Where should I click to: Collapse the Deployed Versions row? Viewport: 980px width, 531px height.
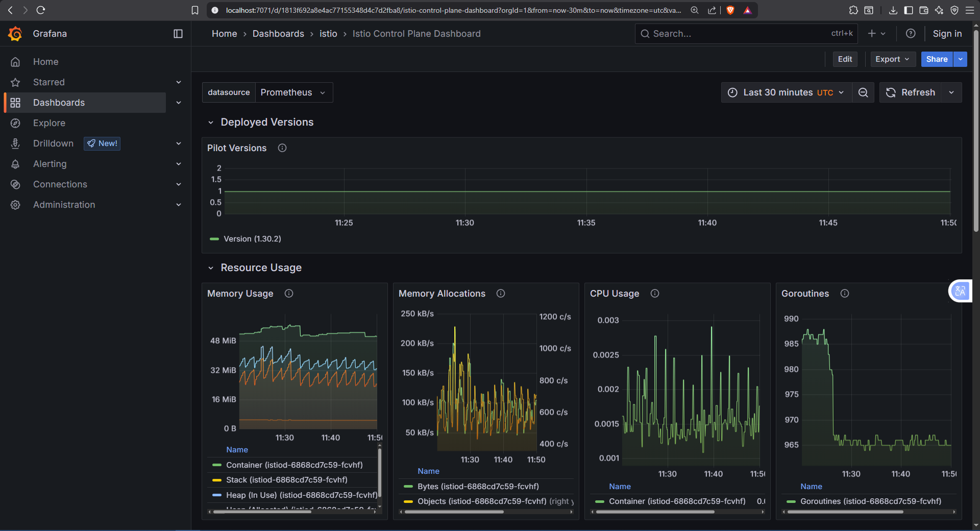(211, 123)
